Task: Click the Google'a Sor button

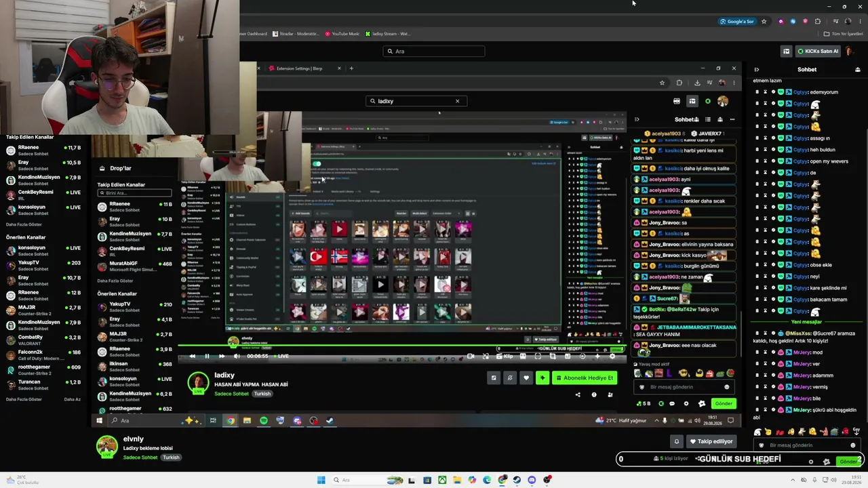Action: coord(737,22)
